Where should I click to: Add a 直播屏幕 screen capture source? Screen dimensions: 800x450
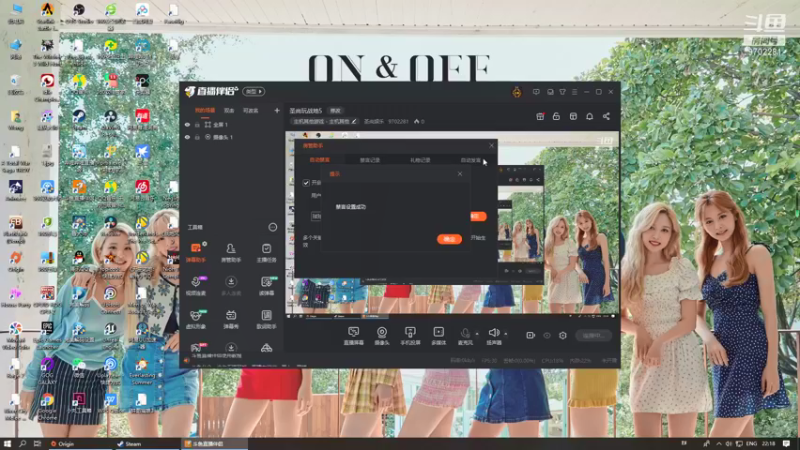coord(354,336)
